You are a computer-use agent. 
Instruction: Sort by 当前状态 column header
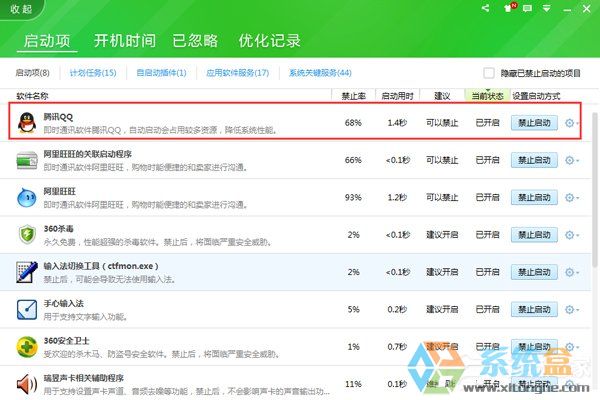pyautogui.click(x=487, y=96)
